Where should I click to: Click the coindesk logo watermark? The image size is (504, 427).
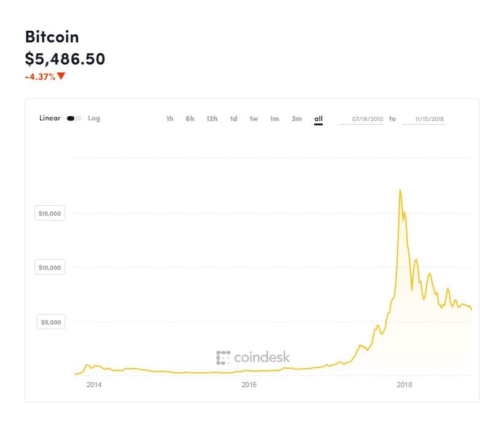(253, 358)
